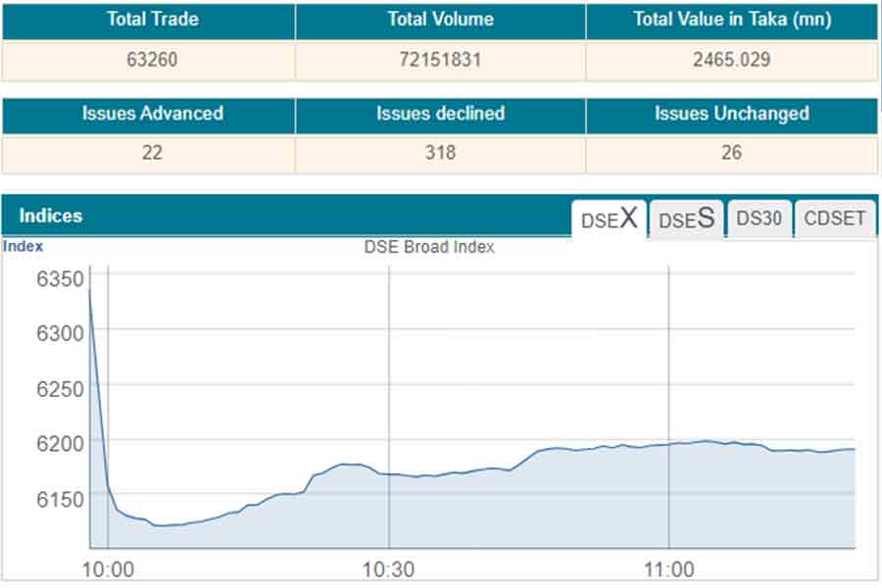This screenshot has width=882, height=588.
Task: Click the total value amount 2465.029
Action: (731, 60)
